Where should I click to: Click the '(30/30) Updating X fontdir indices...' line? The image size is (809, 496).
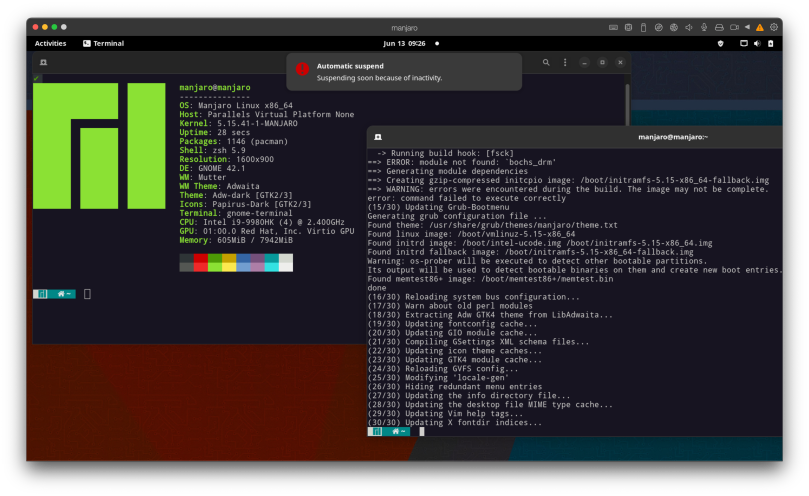pyautogui.click(x=455, y=423)
